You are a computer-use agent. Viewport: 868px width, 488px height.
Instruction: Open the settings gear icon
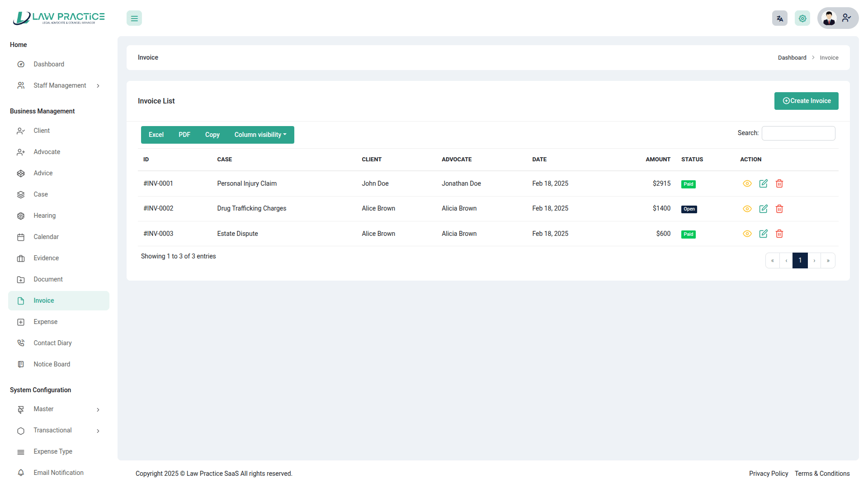click(802, 19)
